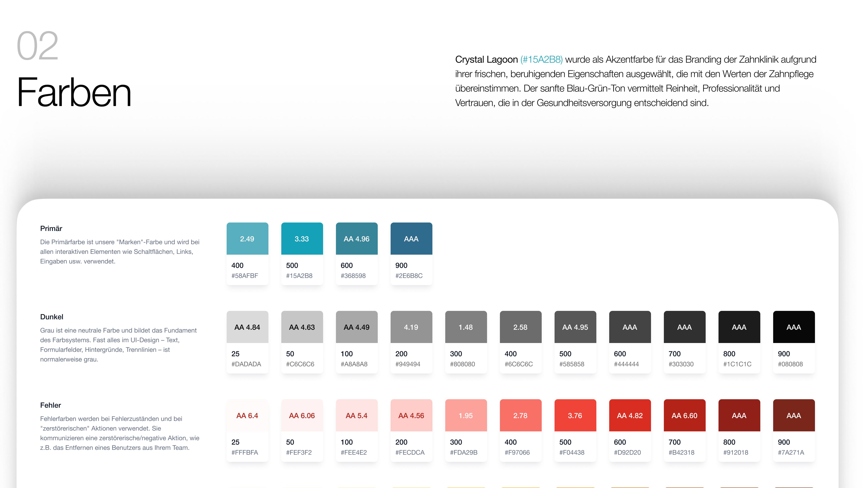Click the Primär 500 swatch #15A2B8

click(302, 238)
